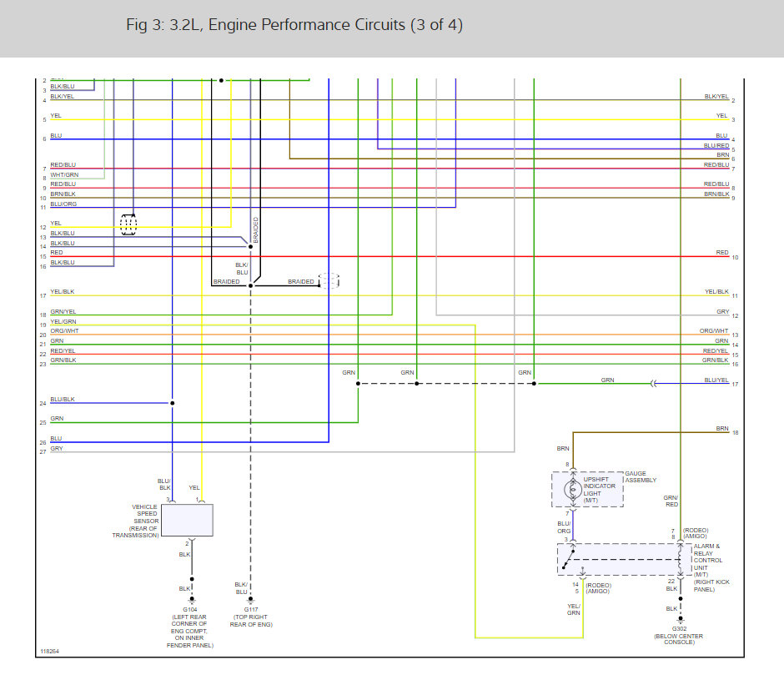Screen dimensions: 784x680
Task: Click the left ORG/WHT label at pin 20
Action: point(64,330)
